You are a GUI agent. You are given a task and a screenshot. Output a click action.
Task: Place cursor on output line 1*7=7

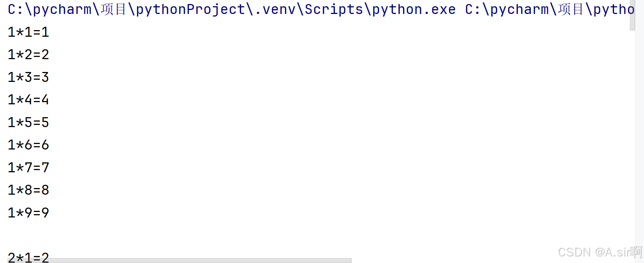28,168
